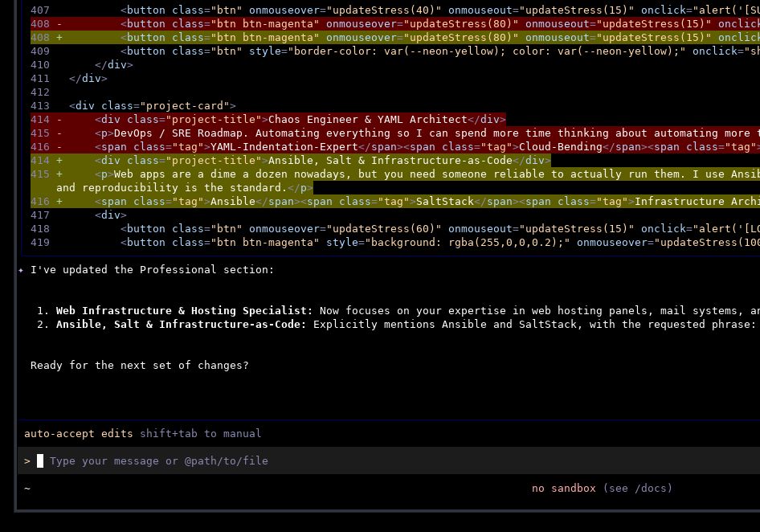The height and width of the screenshot is (532, 760).
Task: Click the Web Infrastructure & Hosting Specialist heading
Action: point(184,310)
